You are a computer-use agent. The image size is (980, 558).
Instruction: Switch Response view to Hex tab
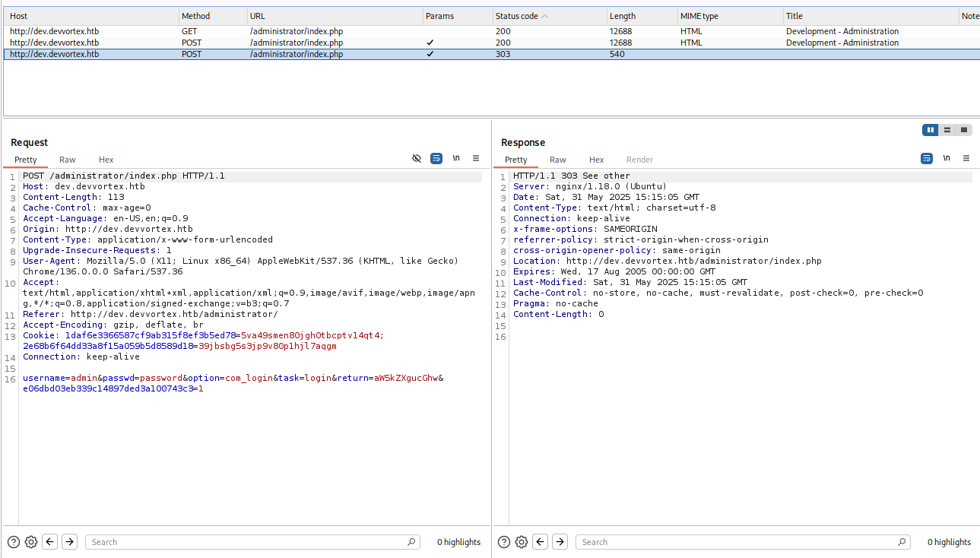pyautogui.click(x=596, y=160)
